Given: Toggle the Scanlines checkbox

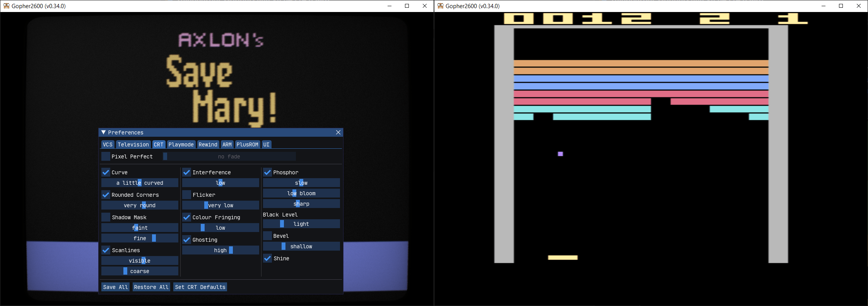Looking at the screenshot, I should [x=106, y=250].
